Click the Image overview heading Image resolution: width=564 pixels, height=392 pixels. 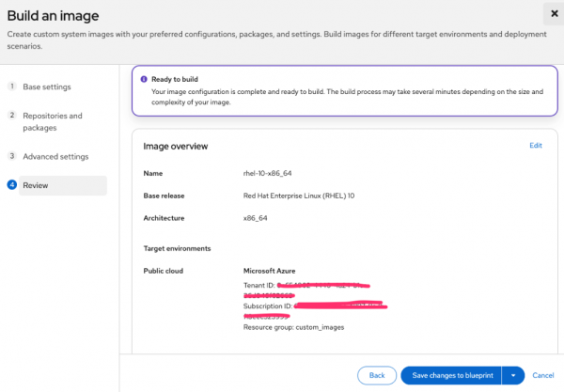[x=176, y=147]
